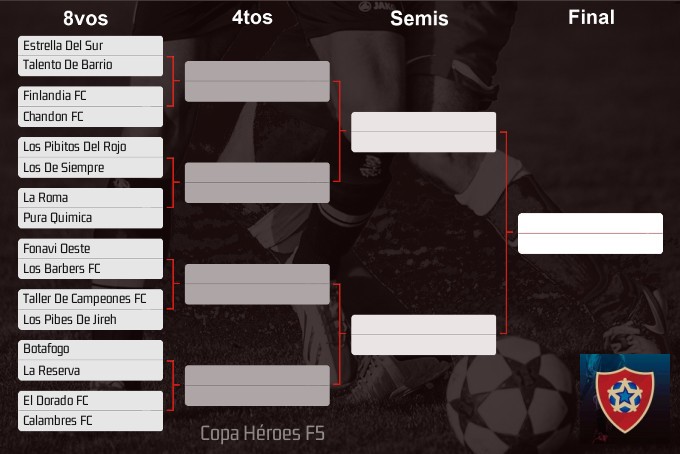Viewport: 680px width, 454px height.
Task: Select the Botafogo team entry
Action: (x=90, y=350)
